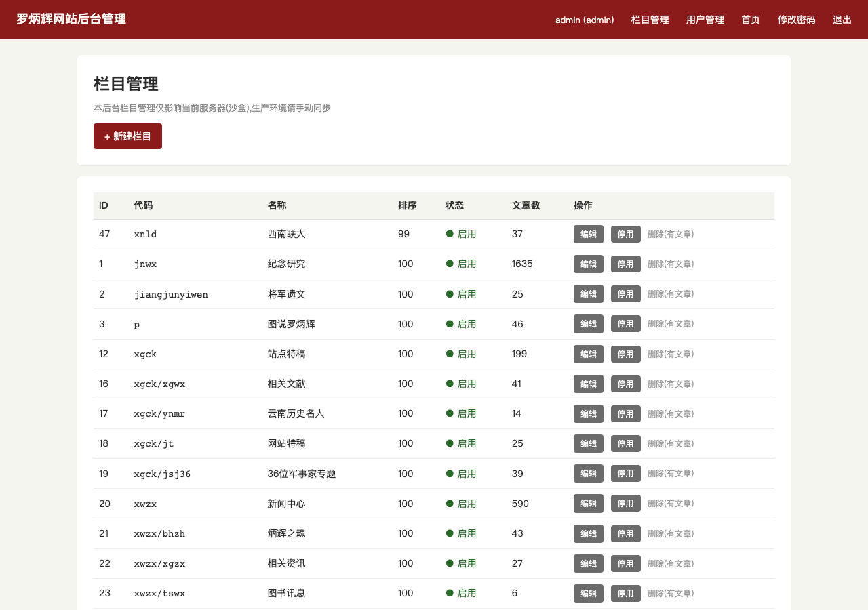The width and height of the screenshot is (868, 610).
Task: Select the code cell xgck/jsj36
Action: pos(163,474)
